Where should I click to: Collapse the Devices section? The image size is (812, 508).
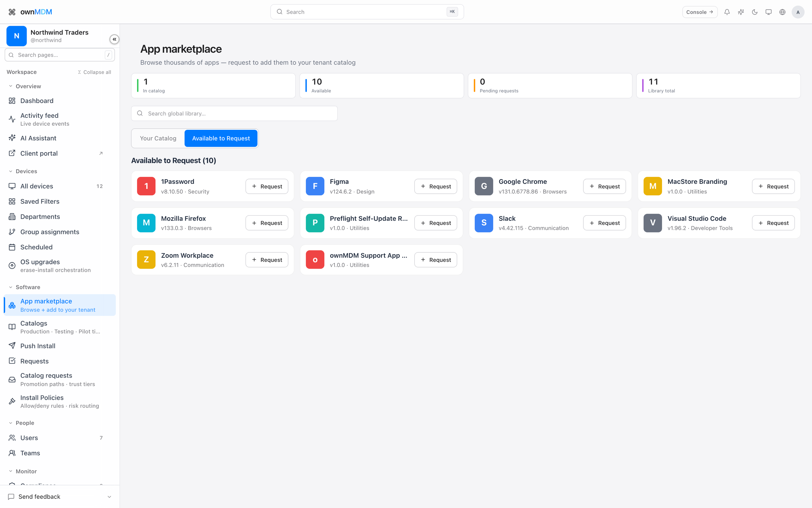pos(23,171)
